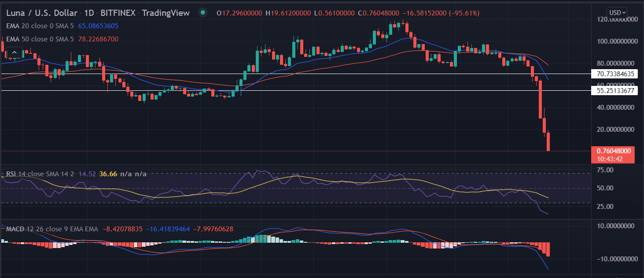Image resolution: width=644 pixels, height=278 pixels.
Task: Click the 70.73384635 horizontal line price label
Action: pyautogui.click(x=615, y=74)
